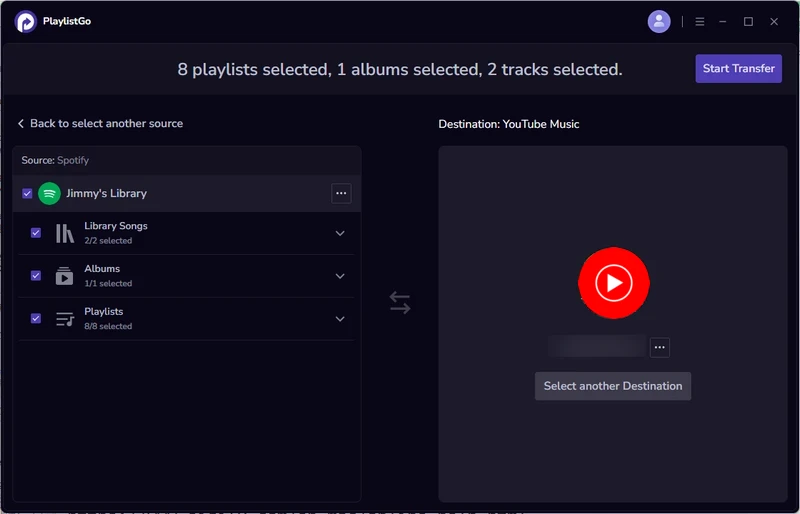
Task: Close the PlaylistGo window
Action: click(774, 21)
